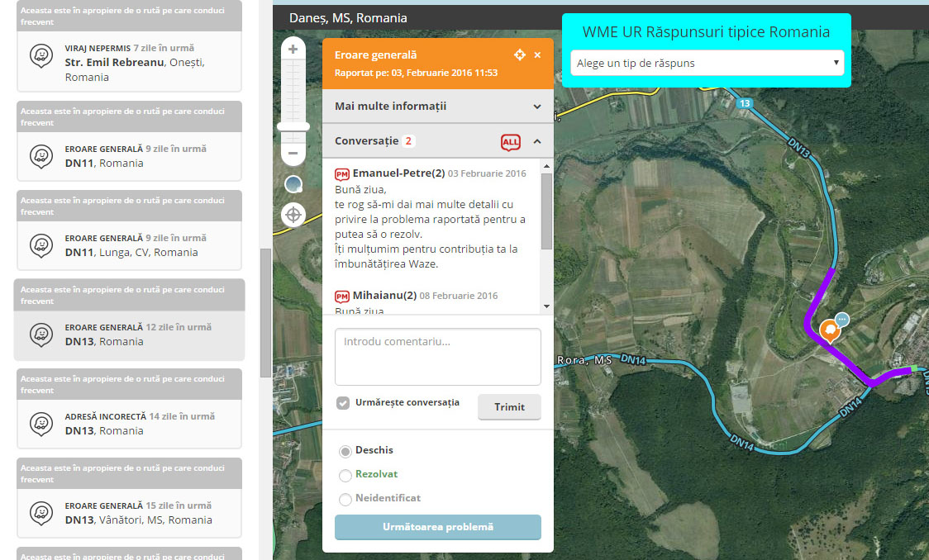Click Mihaianu(2) username
929x560 pixels.
click(384, 296)
